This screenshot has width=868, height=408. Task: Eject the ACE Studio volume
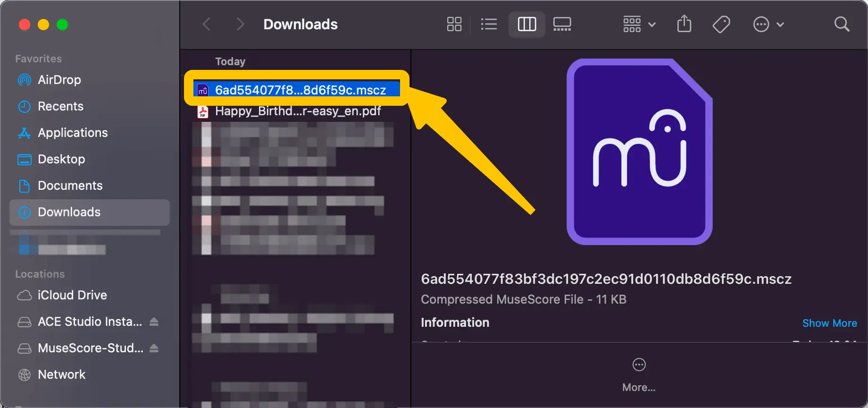pos(154,322)
